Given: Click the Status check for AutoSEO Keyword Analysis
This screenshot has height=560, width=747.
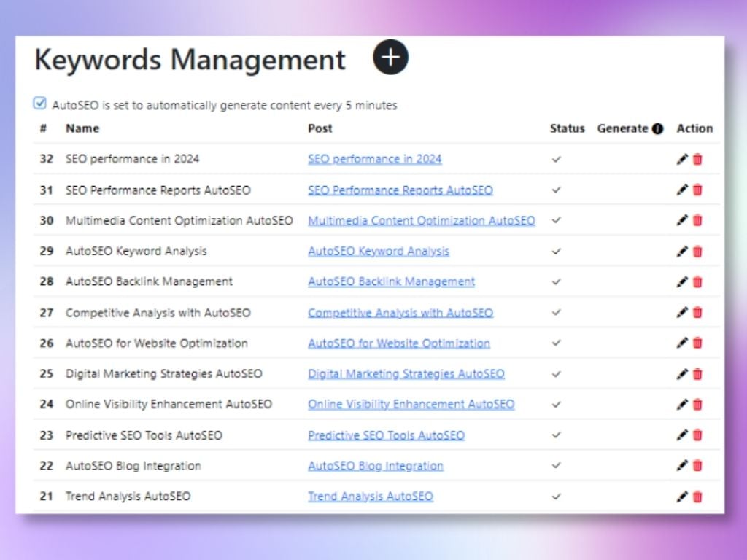Looking at the screenshot, I should pos(557,252).
